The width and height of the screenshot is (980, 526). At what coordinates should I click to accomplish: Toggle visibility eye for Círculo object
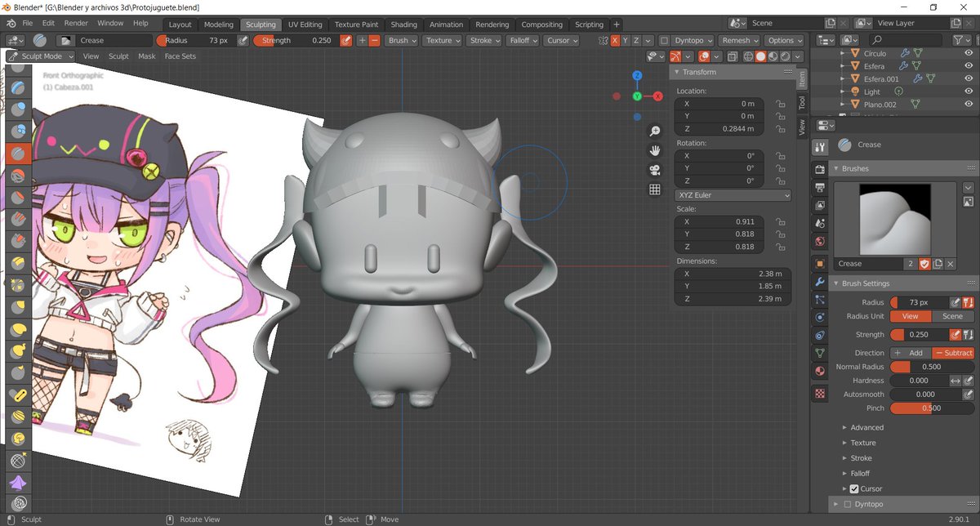click(970, 53)
